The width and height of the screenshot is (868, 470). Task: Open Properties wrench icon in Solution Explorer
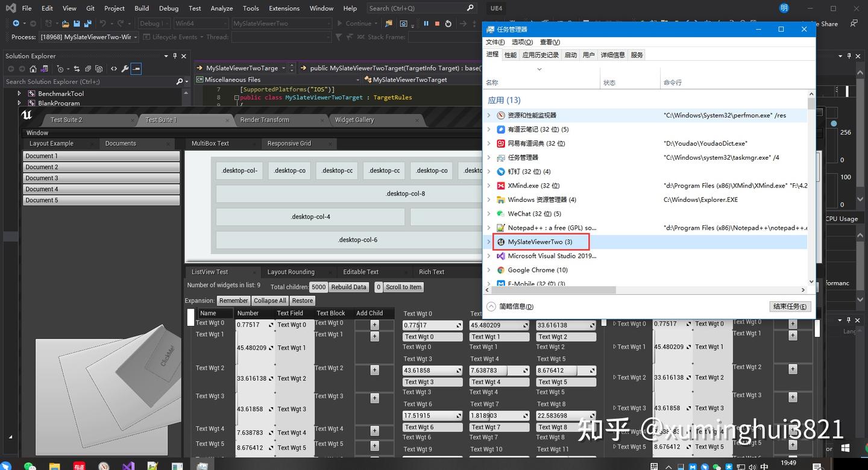pyautogui.click(x=125, y=69)
